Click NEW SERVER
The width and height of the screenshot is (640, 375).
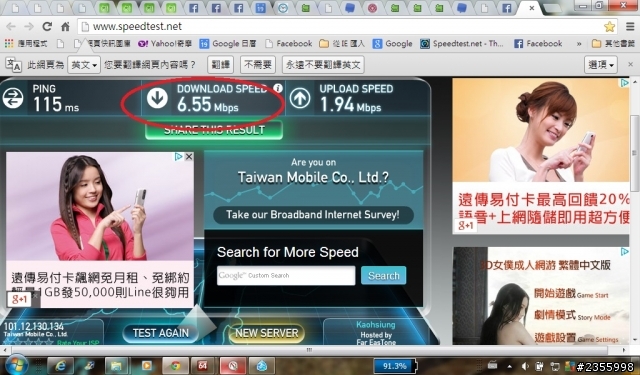point(267,333)
